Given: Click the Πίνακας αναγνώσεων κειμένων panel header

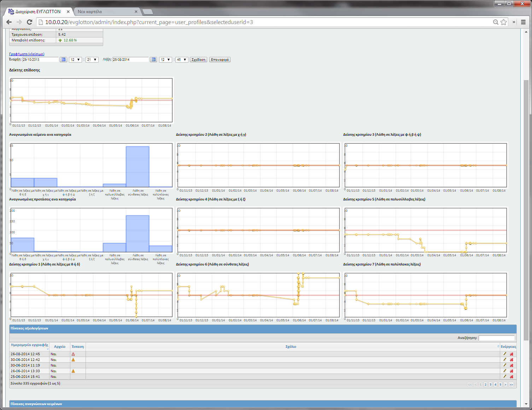Looking at the screenshot, I should (x=263, y=404).
